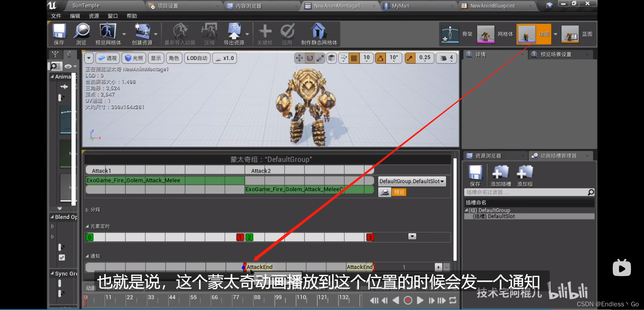644x310 pixels.
Task: Open the 资源 asset menu
Action: (94, 16)
